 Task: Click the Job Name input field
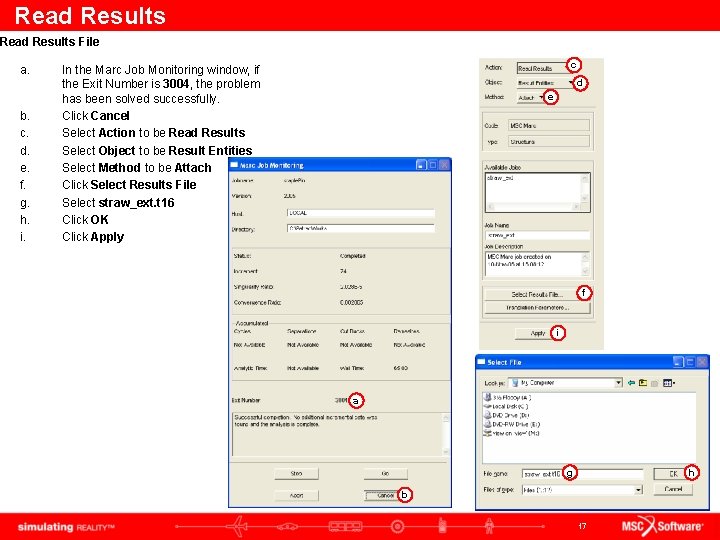537,235
